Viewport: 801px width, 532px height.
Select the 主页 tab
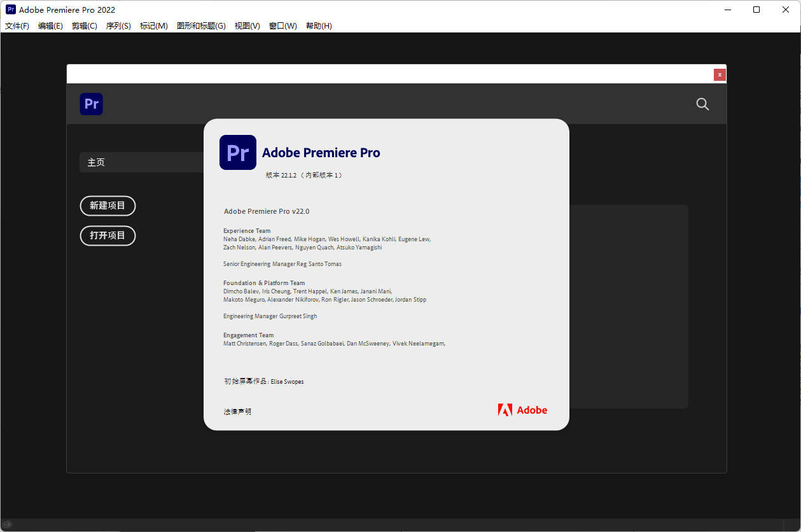pyautogui.click(x=141, y=162)
